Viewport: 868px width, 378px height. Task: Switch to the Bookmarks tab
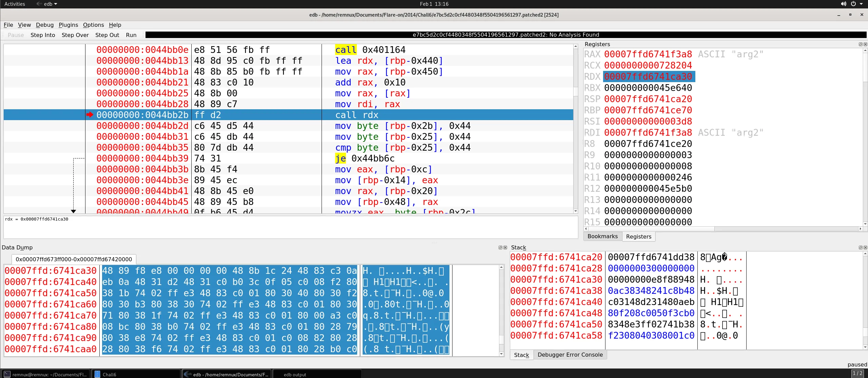point(602,237)
